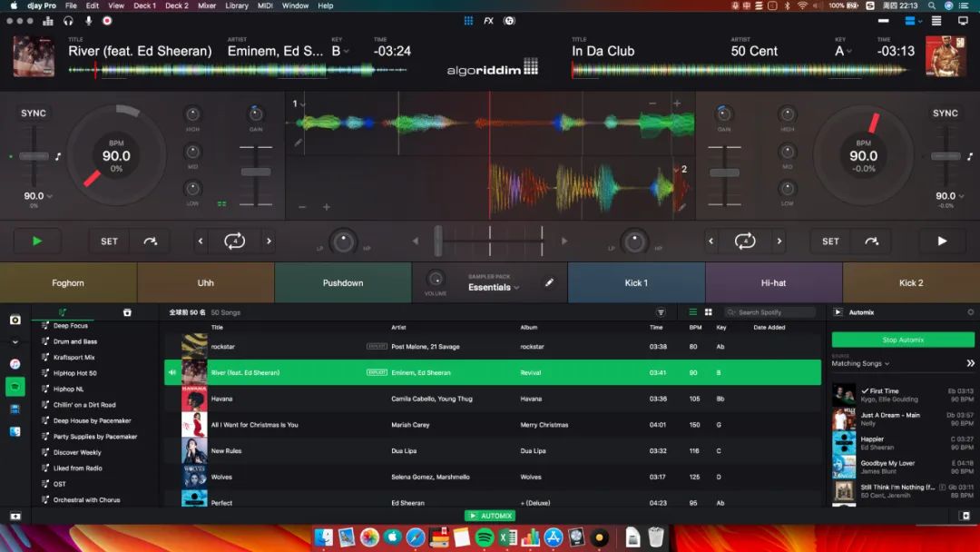Viewport: 980px width, 552px height.
Task: Open the Deck 1 tempo 90.0 dropdown
Action: [x=37, y=196]
